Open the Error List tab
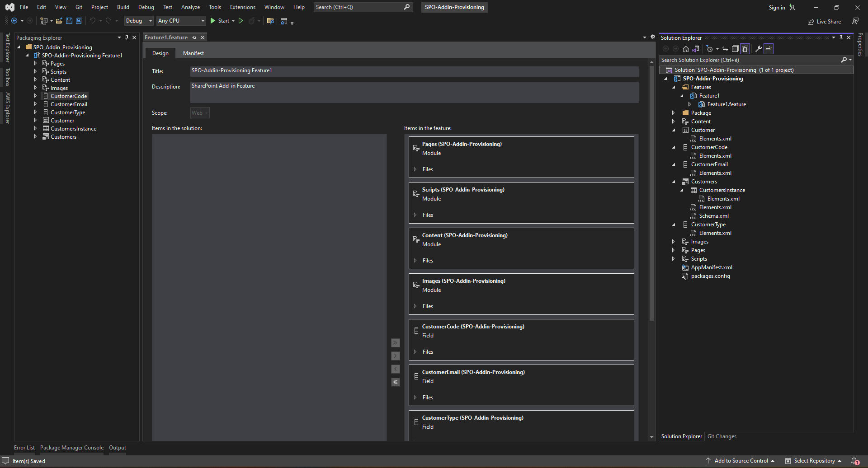The image size is (868, 468). click(x=24, y=448)
